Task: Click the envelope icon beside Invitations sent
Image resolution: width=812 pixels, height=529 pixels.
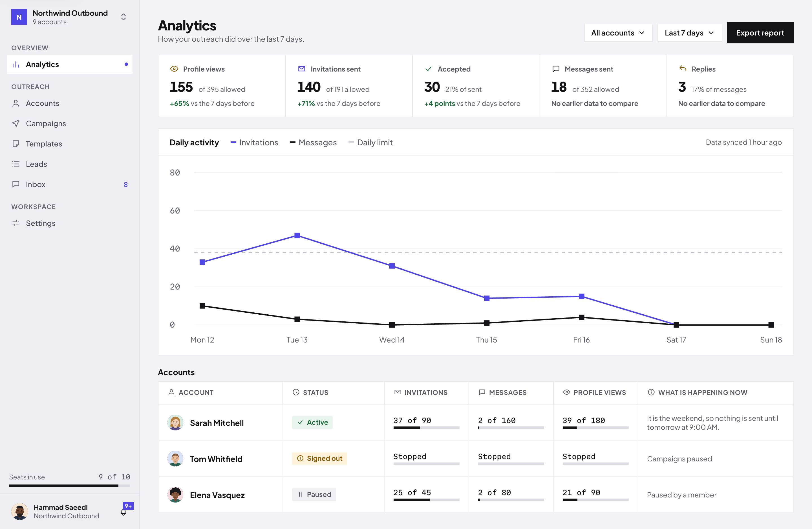Action: coord(302,69)
